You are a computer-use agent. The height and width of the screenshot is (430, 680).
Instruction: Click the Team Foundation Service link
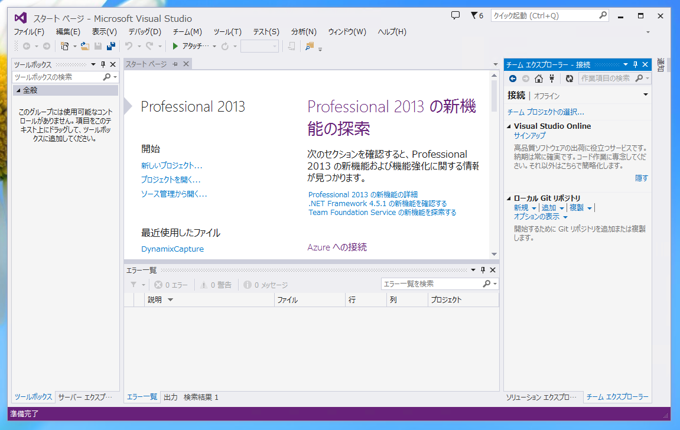(382, 212)
